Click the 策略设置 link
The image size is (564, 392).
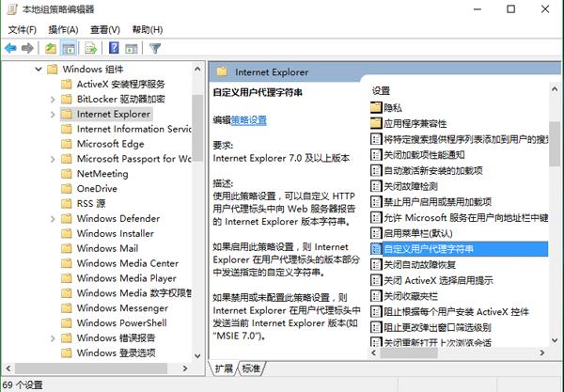click(x=248, y=120)
